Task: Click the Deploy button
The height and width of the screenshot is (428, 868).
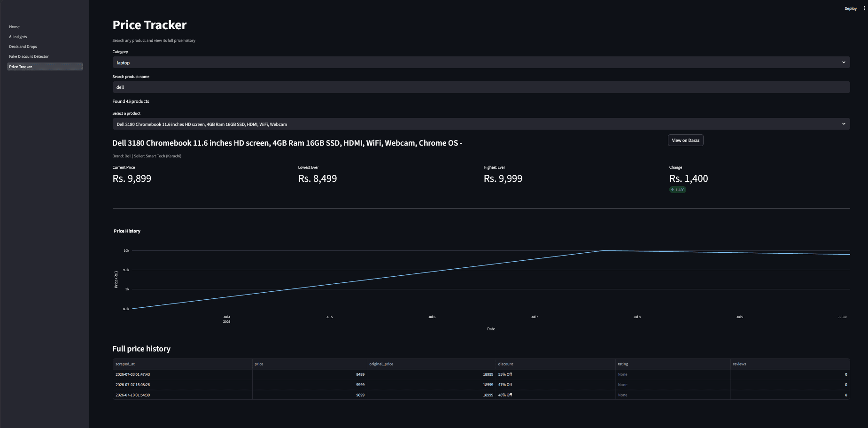Action: point(851,8)
